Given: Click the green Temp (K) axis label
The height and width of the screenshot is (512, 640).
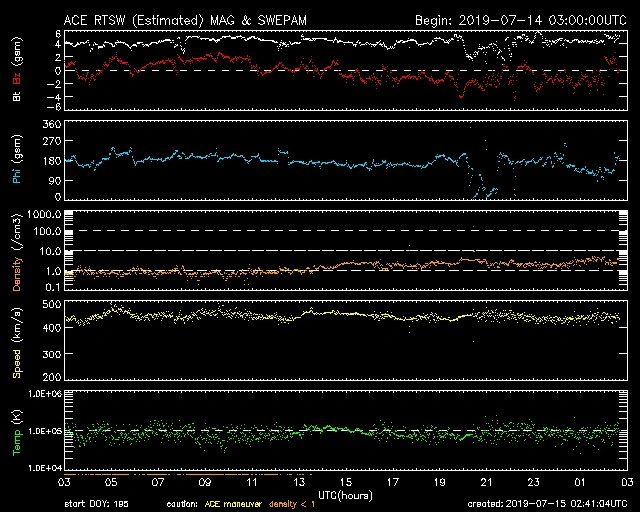Looking at the screenshot, I should pos(18,429).
